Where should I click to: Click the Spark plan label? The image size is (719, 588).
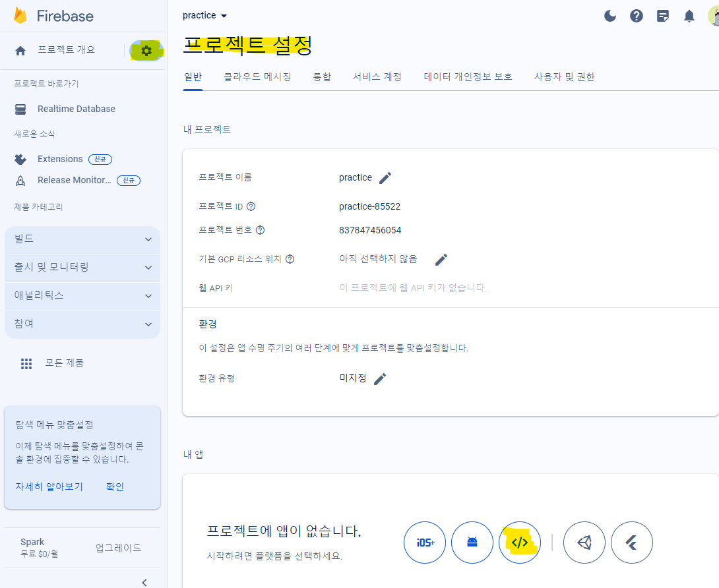point(32,542)
